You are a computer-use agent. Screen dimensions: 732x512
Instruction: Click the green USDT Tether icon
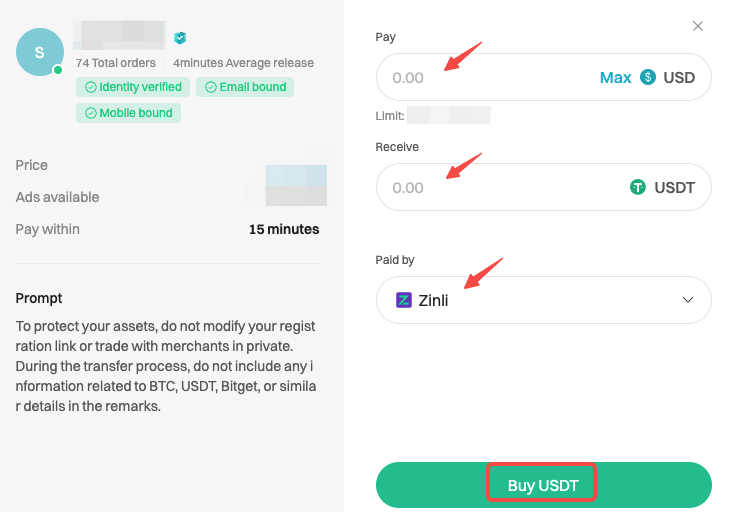click(x=638, y=187)
